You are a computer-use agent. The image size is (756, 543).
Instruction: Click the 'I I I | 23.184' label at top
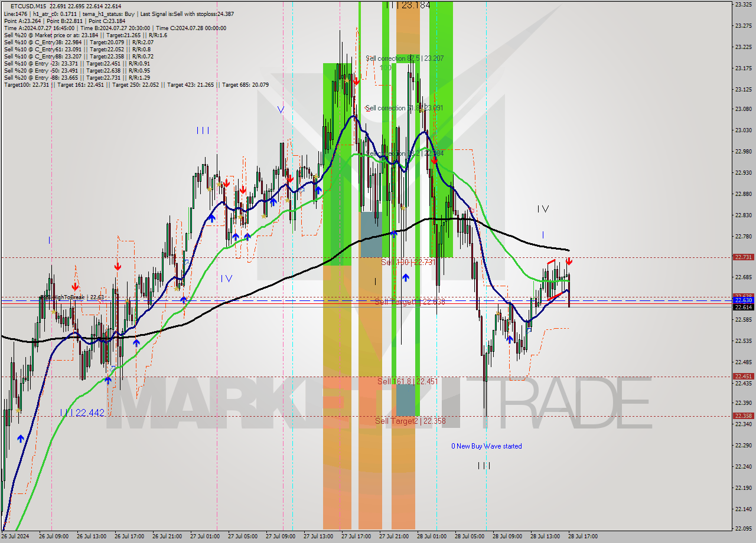pyautogui.click(x=408, y=5)
